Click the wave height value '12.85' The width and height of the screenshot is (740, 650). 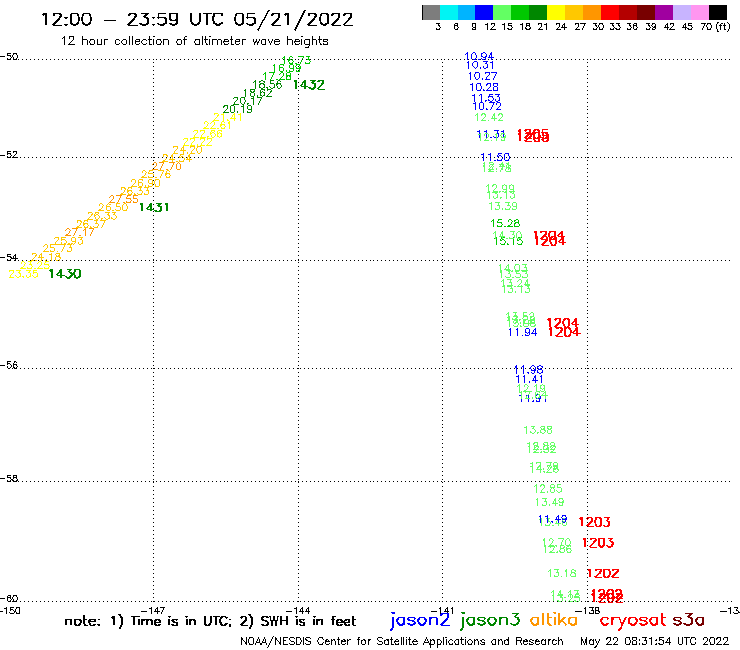pos(548,489)
